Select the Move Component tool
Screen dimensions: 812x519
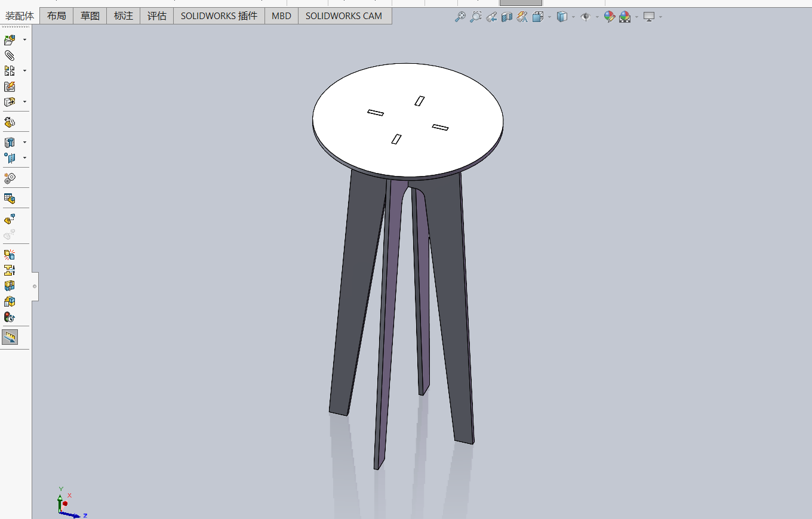(10, 101)
